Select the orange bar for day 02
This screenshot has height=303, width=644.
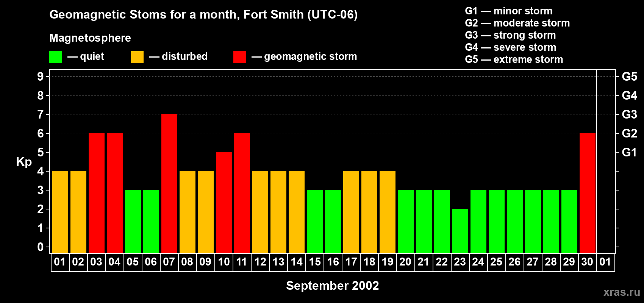tap(78, 212)
